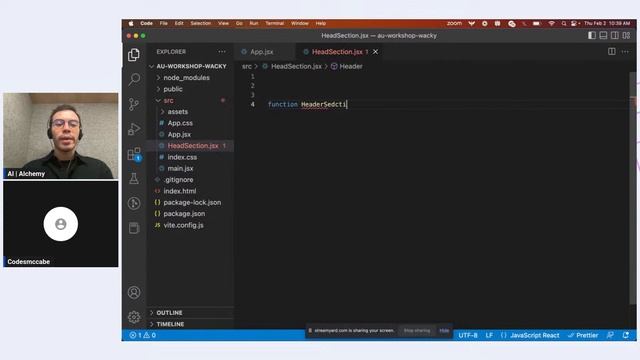The width and height of the screenshot is (640, 360).
Task: Click the Prettier status bar item
Action: click(x=583, y=335)
